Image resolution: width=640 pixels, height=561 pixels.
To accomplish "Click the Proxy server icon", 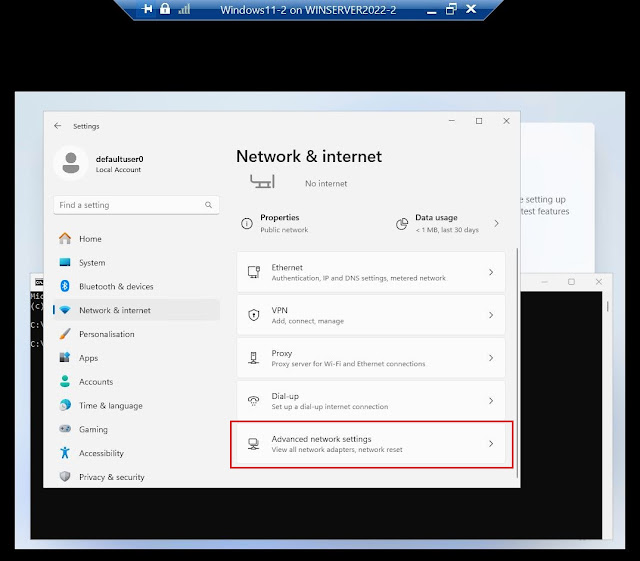I will (253, 358).
